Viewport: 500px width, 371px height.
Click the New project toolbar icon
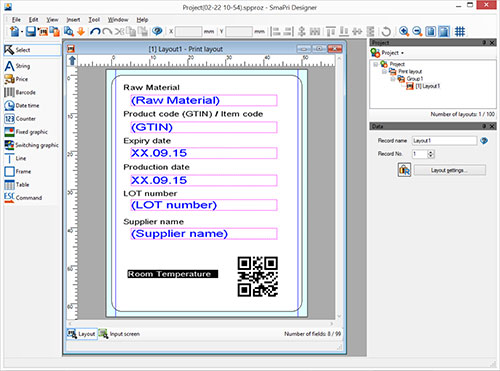(14, 31)
